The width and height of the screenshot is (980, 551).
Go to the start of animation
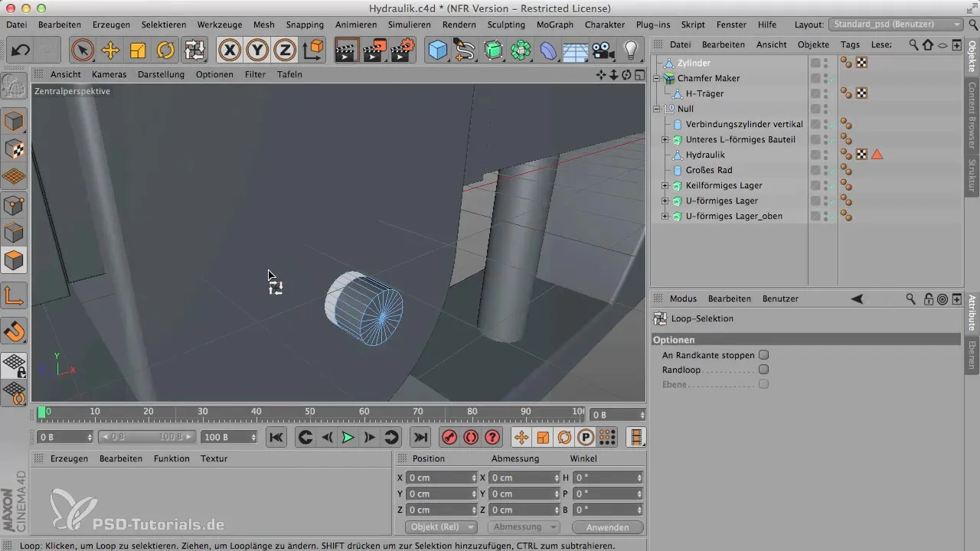tap(276, 437)
